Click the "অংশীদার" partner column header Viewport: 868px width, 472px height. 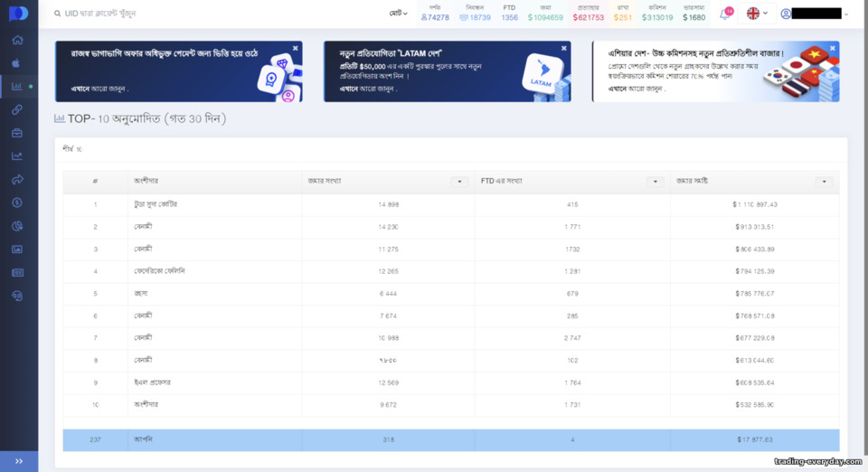point(146,181)
